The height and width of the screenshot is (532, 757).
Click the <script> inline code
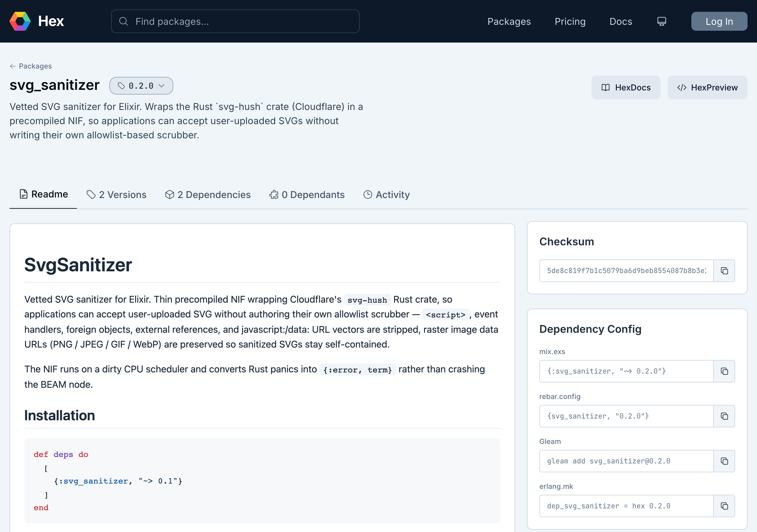click(x=445, y=315)
